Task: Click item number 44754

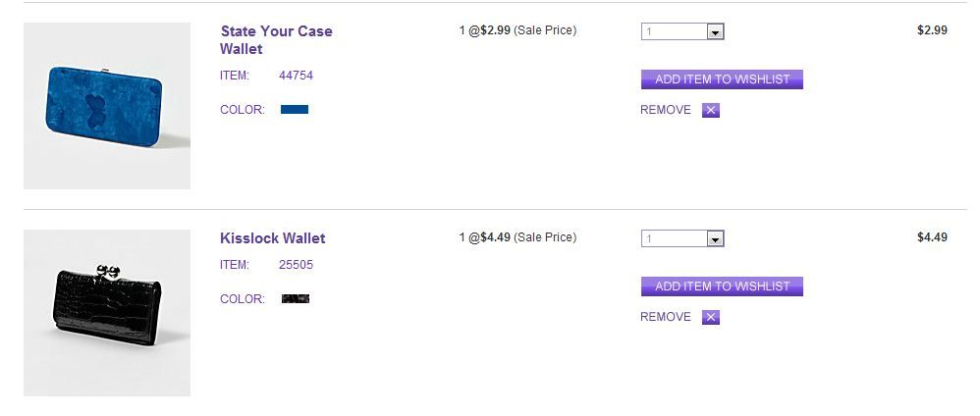Action: tap(296, 76)
